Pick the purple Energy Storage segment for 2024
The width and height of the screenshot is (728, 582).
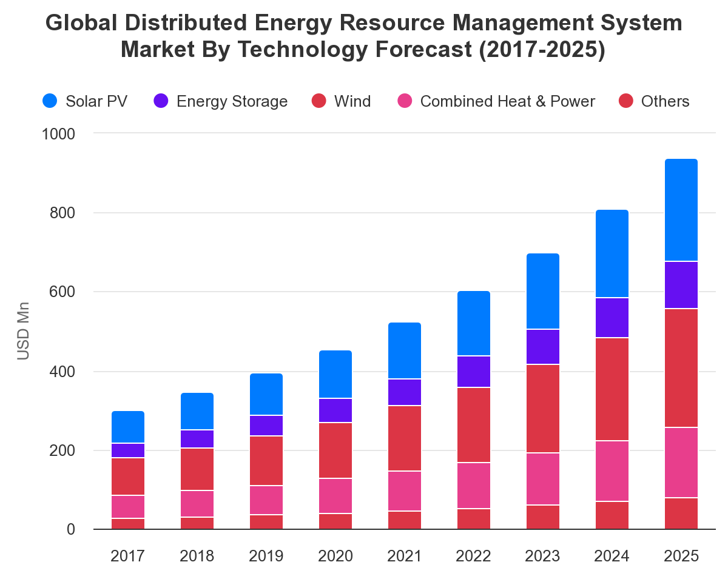612,318
